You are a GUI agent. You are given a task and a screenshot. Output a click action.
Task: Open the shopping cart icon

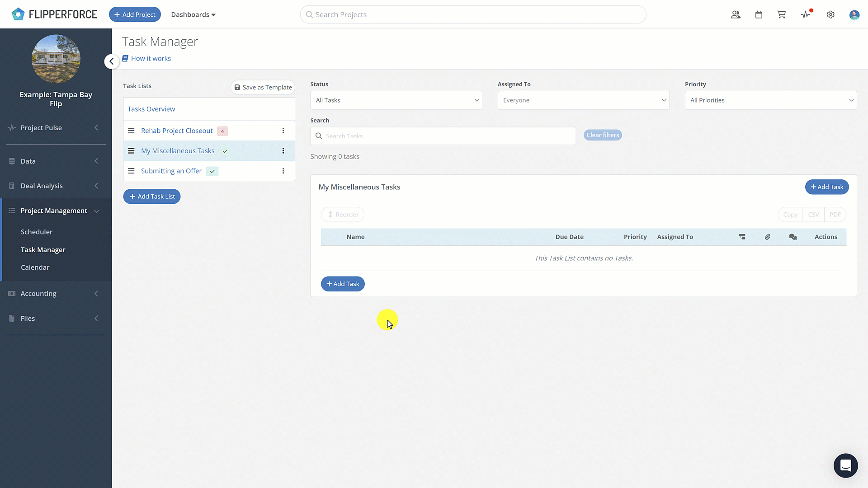pyautogui.click(x=781, y=14)
